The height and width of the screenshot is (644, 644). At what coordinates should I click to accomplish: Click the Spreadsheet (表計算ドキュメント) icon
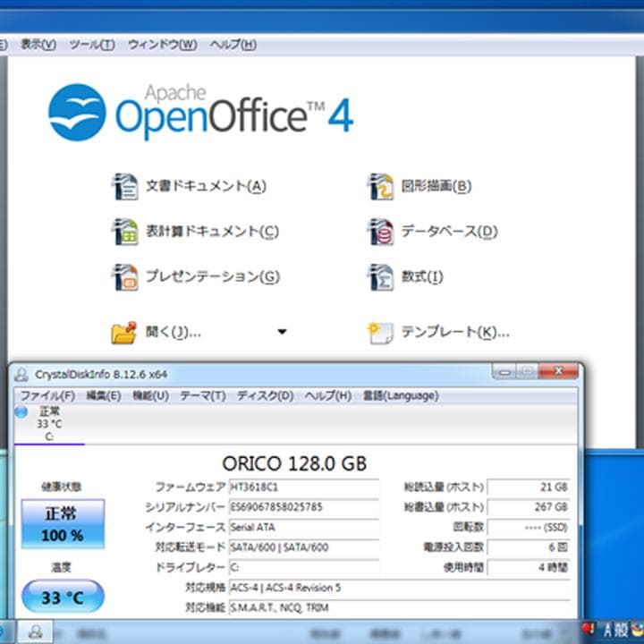click(x=125, y=232)
